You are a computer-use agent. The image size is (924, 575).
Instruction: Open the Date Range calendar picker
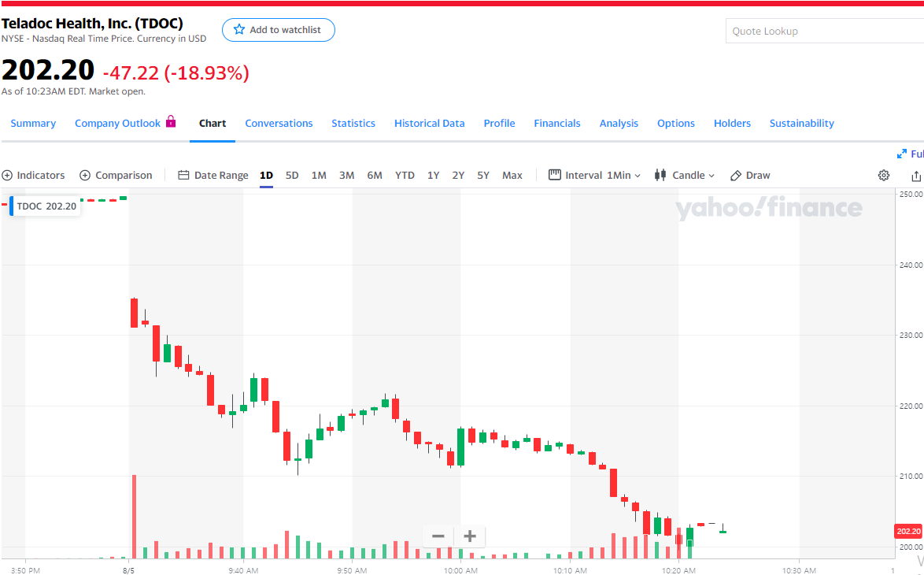click(213, 176)
